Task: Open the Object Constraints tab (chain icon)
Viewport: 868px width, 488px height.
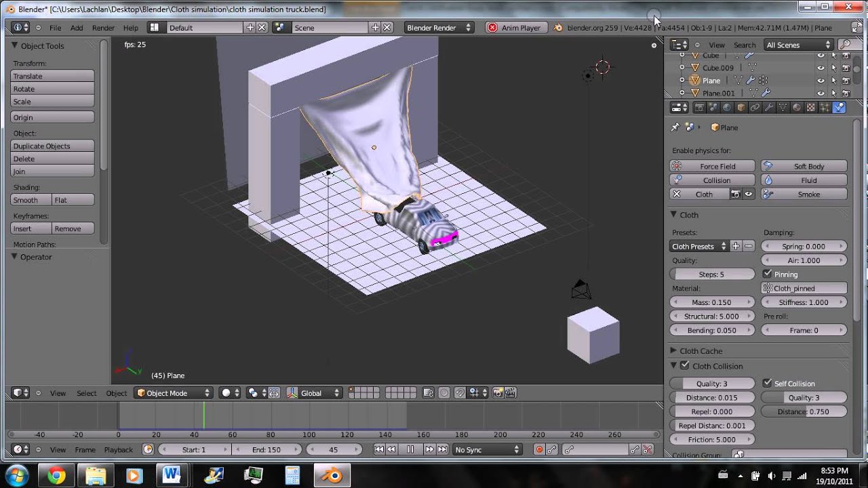Action: coord(755,107)
